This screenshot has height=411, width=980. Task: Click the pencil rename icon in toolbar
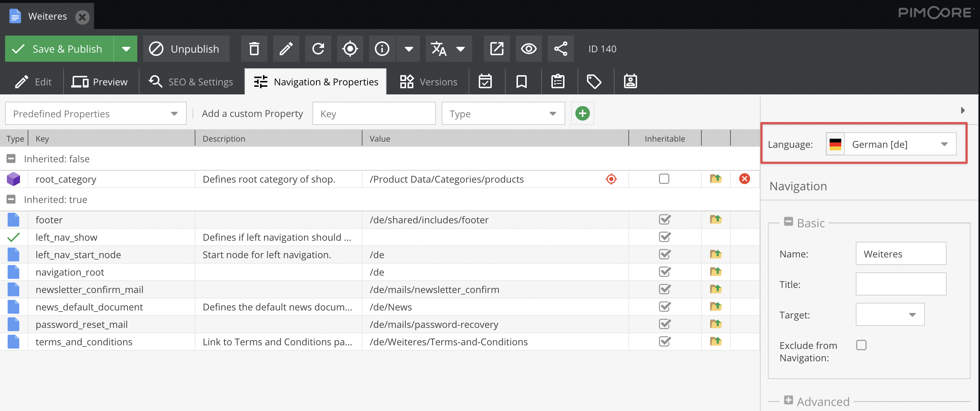286,49
